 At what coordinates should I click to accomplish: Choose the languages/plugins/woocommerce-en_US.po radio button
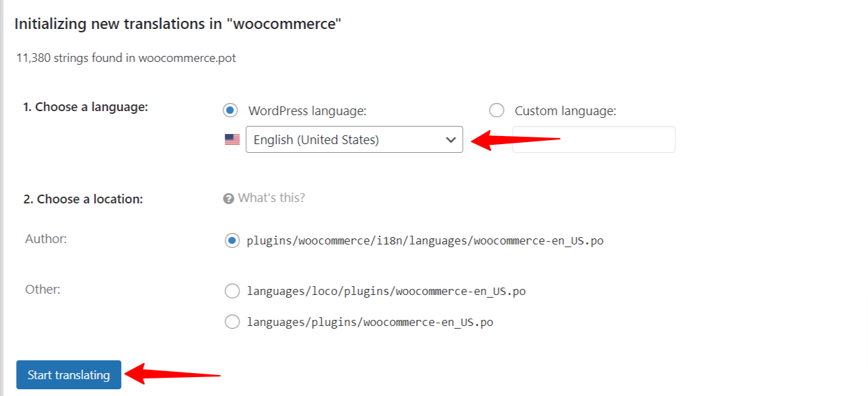click(x=232, y=322)
